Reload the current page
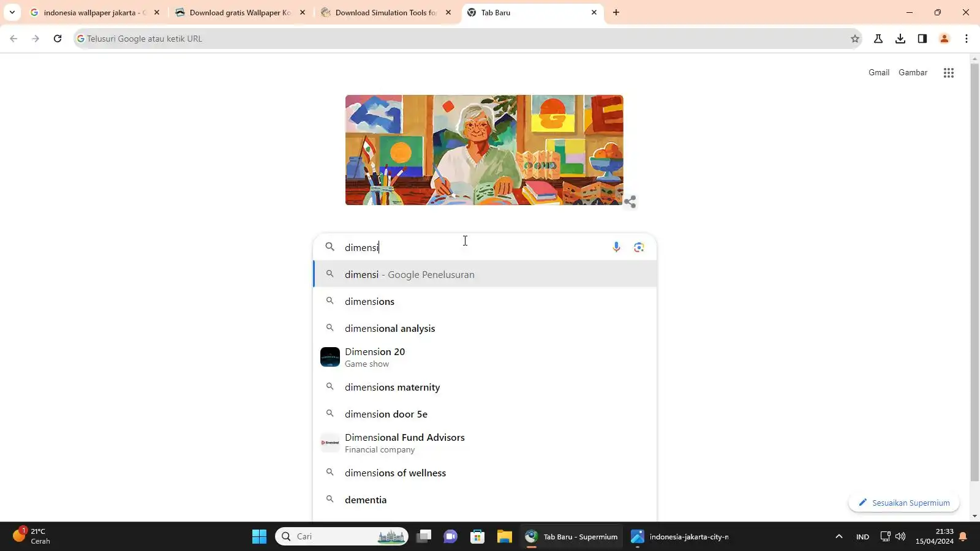The height and width of the screenshot is (551, 980). coord(58,39)
